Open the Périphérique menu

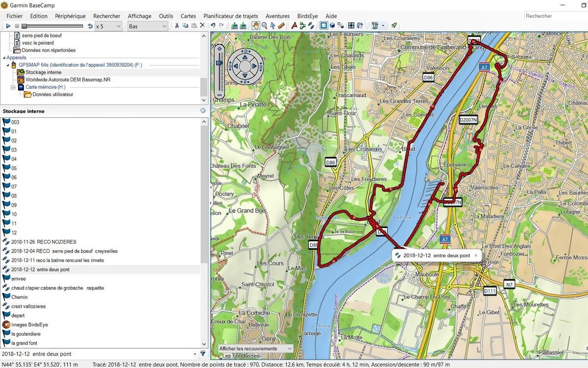pos(70,16)
